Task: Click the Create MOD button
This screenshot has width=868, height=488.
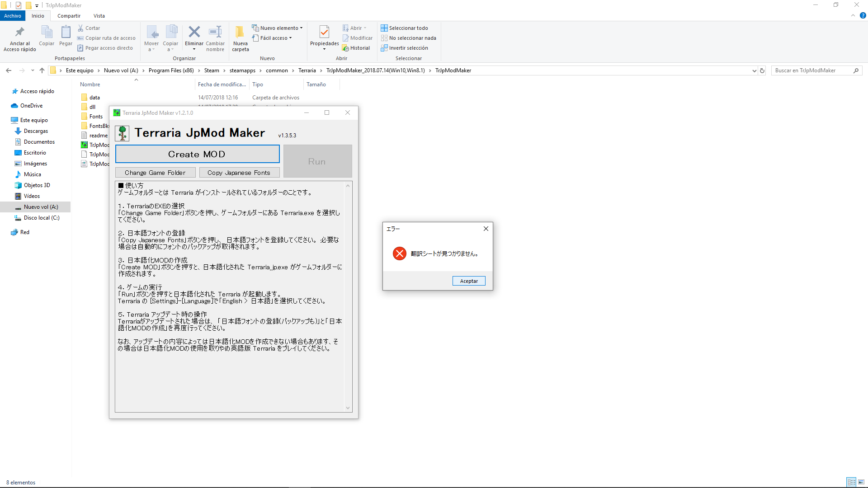Action: (x=197, y=154)
